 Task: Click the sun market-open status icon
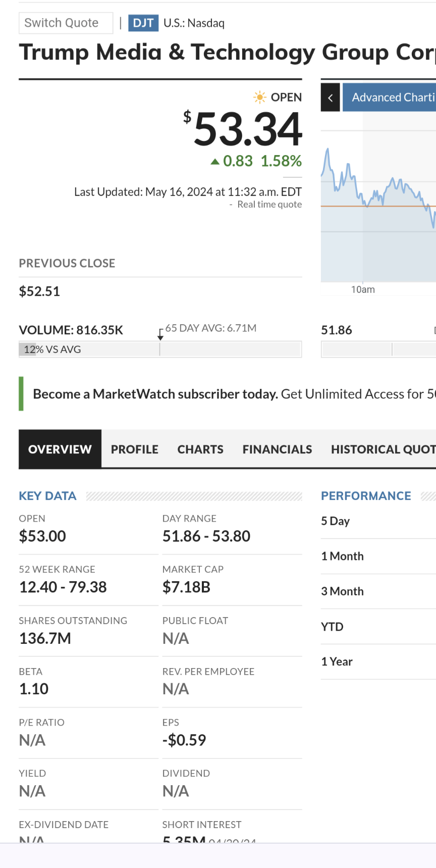(x=259, y=97)
